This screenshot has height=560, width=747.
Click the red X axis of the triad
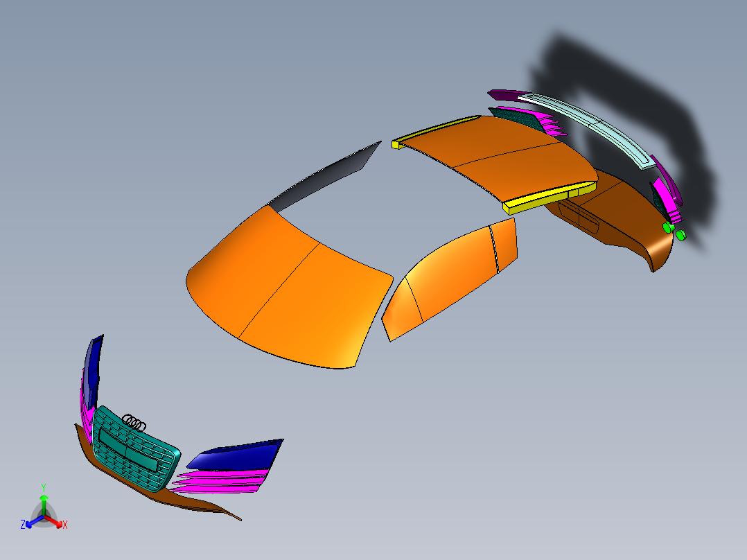point(54,521)
